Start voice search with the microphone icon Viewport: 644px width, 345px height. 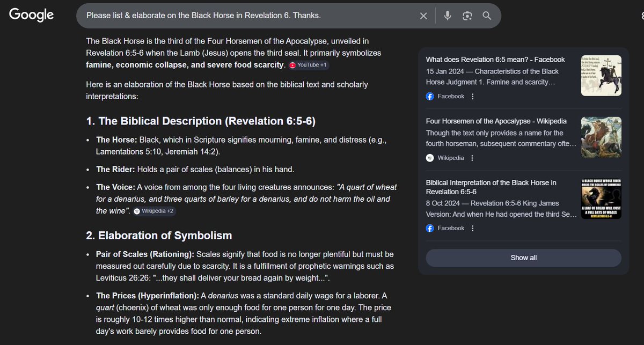pyautogui.click(x=447, y=16)
